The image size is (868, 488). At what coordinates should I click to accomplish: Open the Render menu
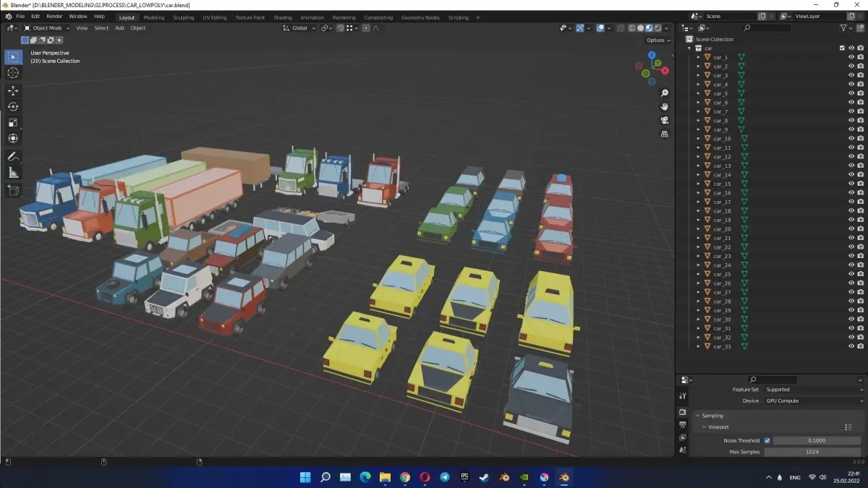pos(54,16)
